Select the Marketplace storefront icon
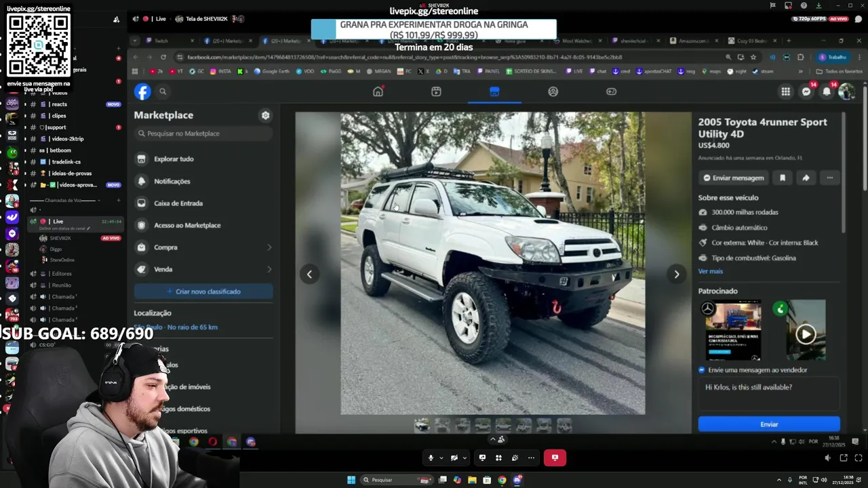Screen dimensions: 868x488 (494, 91)
